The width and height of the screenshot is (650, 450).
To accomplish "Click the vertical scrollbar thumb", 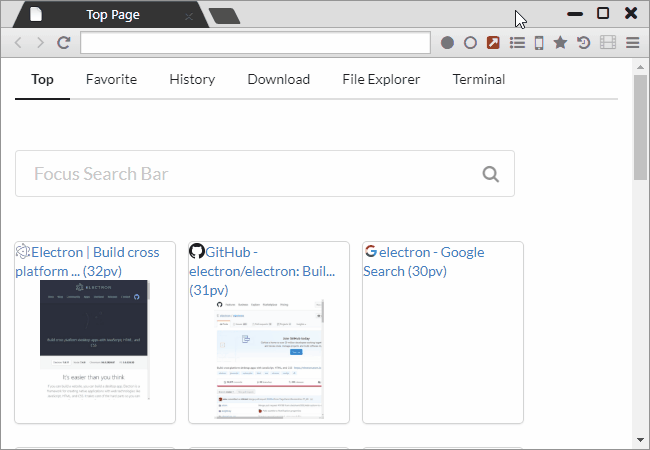I will (x=640, y=127).
